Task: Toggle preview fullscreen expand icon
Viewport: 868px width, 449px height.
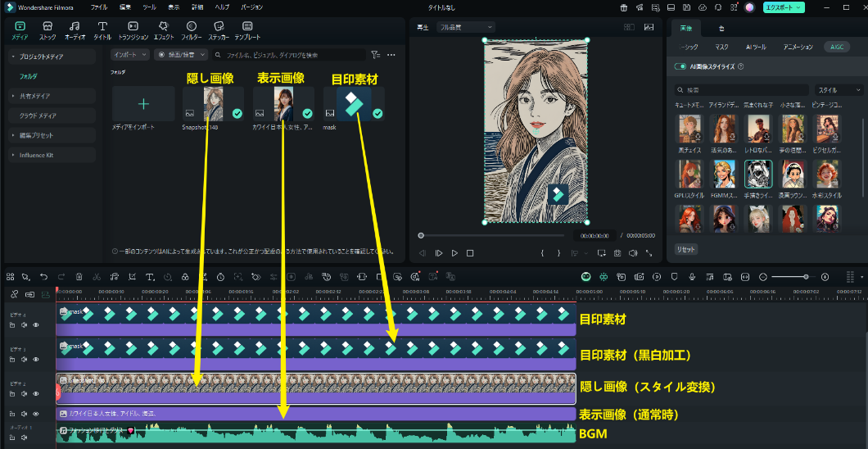Action: coord(649,253)
